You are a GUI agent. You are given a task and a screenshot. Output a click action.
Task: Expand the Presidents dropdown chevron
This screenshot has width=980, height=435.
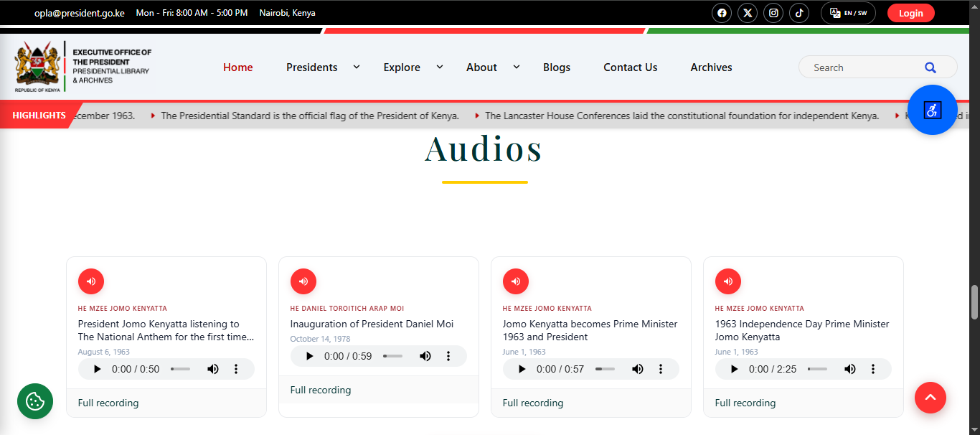pos(356,67)
